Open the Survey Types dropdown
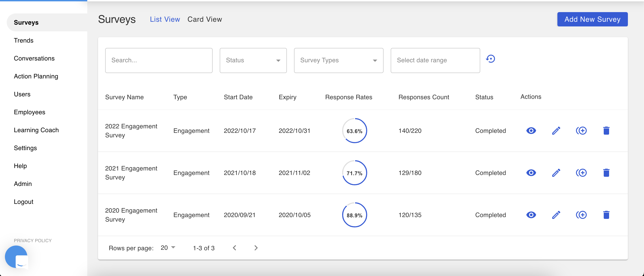The image size is (644, 276). [339, 60]
